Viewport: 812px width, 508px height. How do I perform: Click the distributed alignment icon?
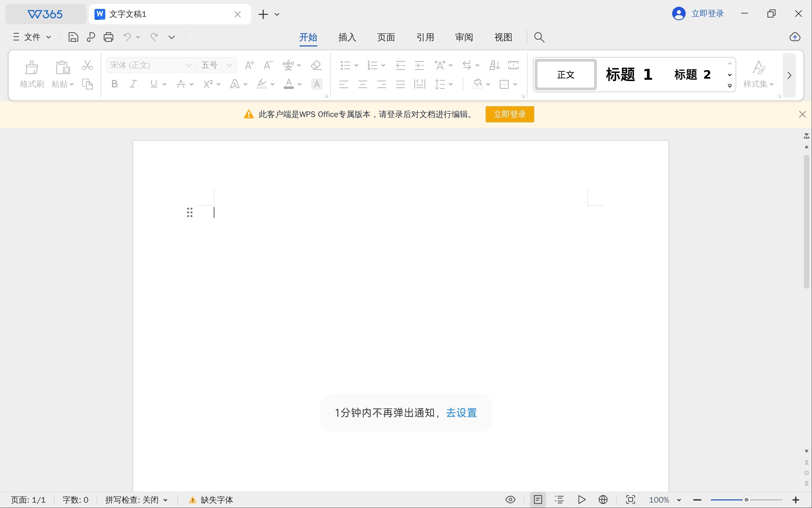[x=419, y=84]
